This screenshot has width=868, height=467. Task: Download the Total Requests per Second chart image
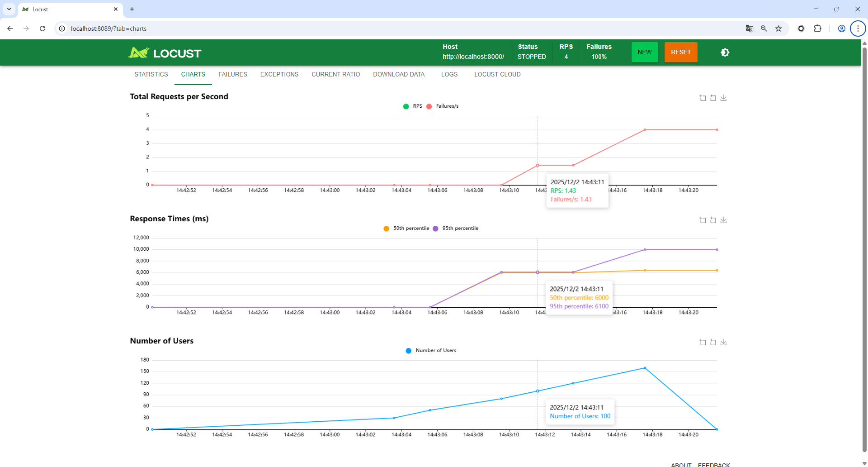(724, 97)
